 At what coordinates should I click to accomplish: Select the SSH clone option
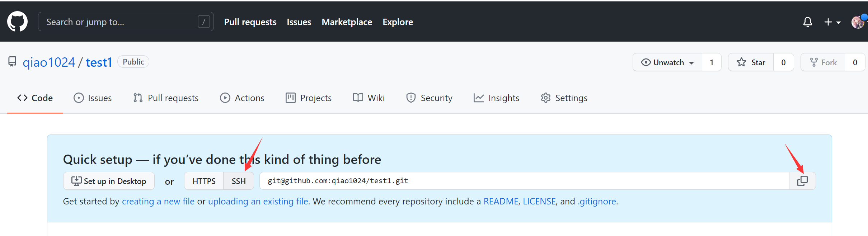pos(239,181)
